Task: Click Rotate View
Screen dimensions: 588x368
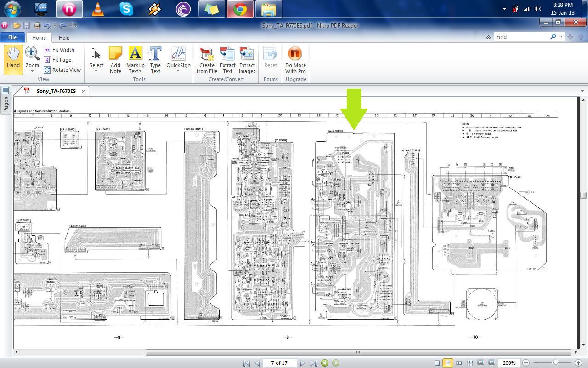Action: (62, 70)
